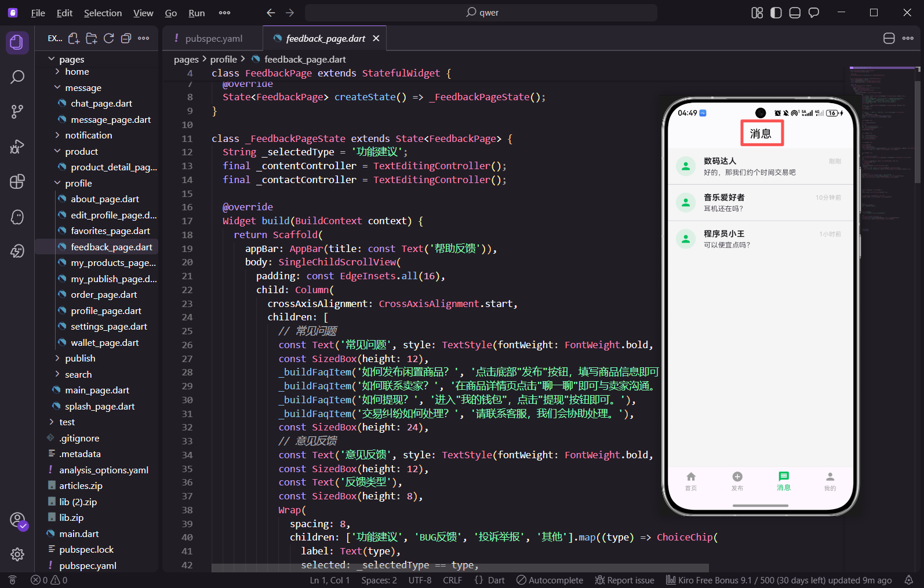
Task: Click the UTF-8 encoding indicator
Action: (420, 580)
